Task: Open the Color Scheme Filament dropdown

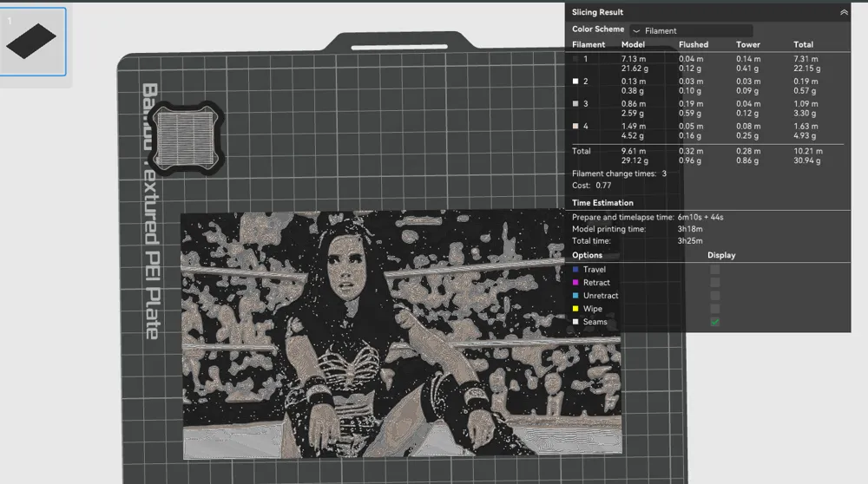Action: (692, 31)
